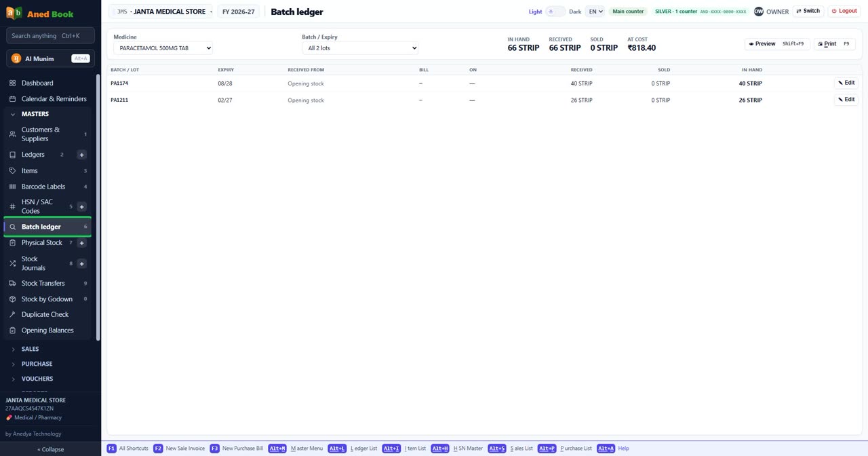868x456 pixels.
Task: Click the Stock Journals shuffle icon
Action: pyautogui.click(x=12, y=263)
